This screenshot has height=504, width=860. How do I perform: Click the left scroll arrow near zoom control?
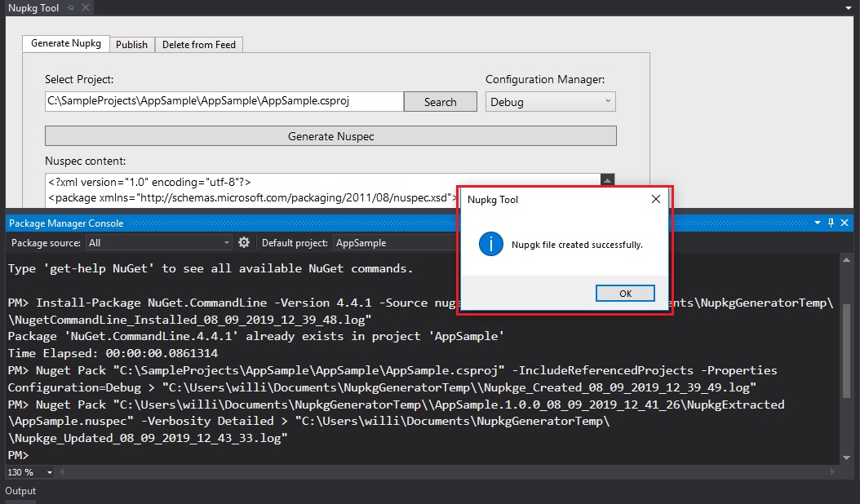click(62, 471)
